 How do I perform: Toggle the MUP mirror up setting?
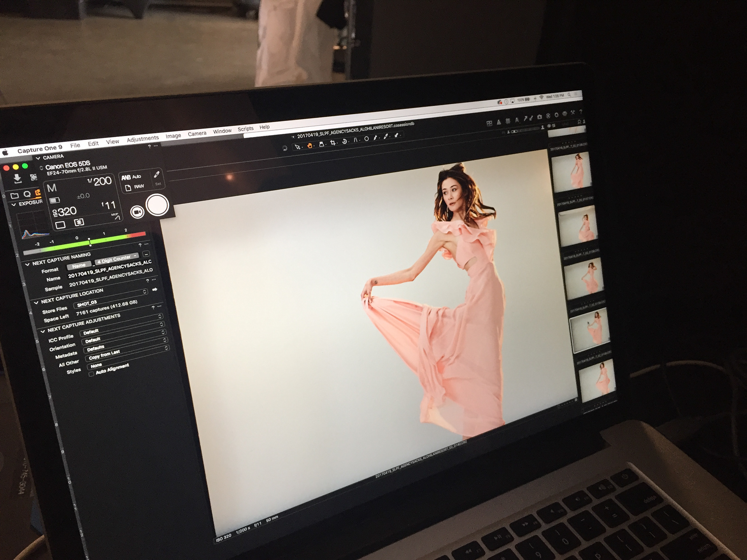116,216
